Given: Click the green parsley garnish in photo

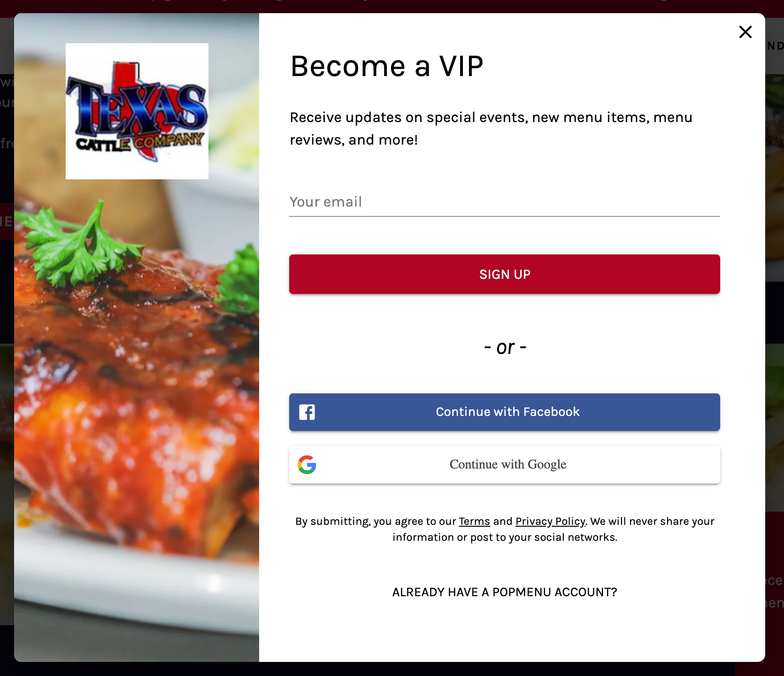Looking at the screenshot, I should (x=80, y=244).
